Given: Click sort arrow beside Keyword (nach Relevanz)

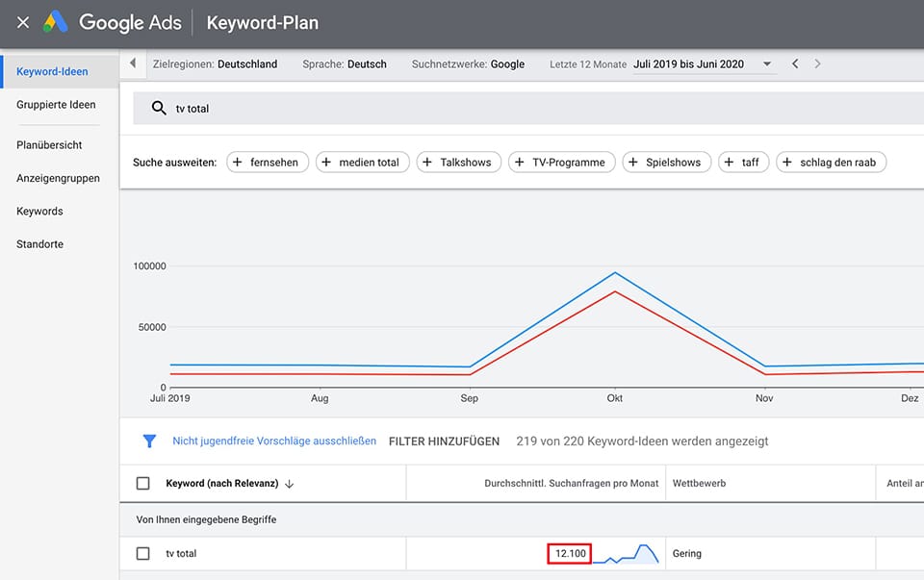Looking at the screenshot, I should [x=289, y=484].
